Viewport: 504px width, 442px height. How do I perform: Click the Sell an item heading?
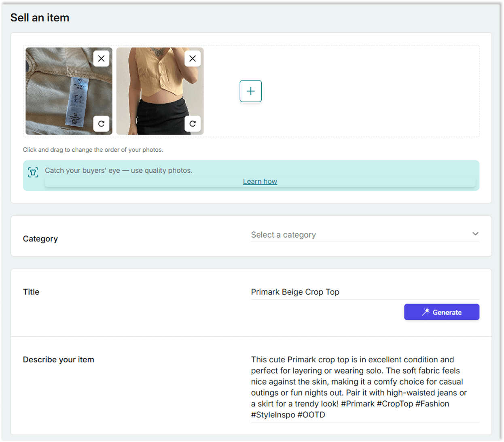click(x=40, y=18)
